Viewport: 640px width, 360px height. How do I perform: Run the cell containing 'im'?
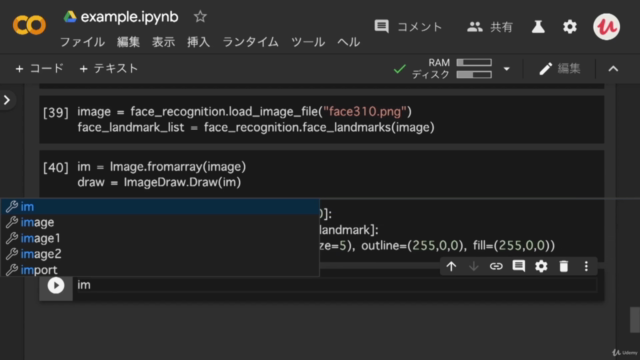tap(56, 285)
